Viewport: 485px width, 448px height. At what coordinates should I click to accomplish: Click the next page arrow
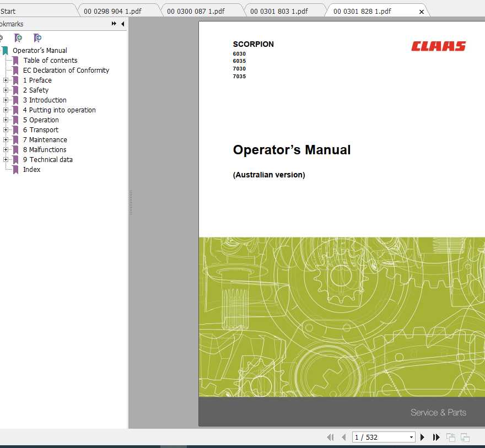(422, 437)
